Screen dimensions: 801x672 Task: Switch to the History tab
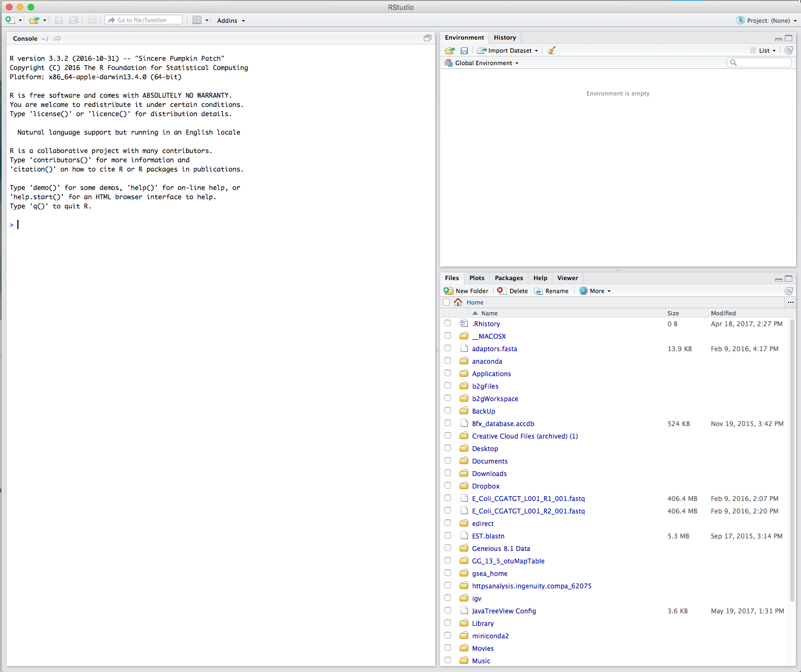505,37
